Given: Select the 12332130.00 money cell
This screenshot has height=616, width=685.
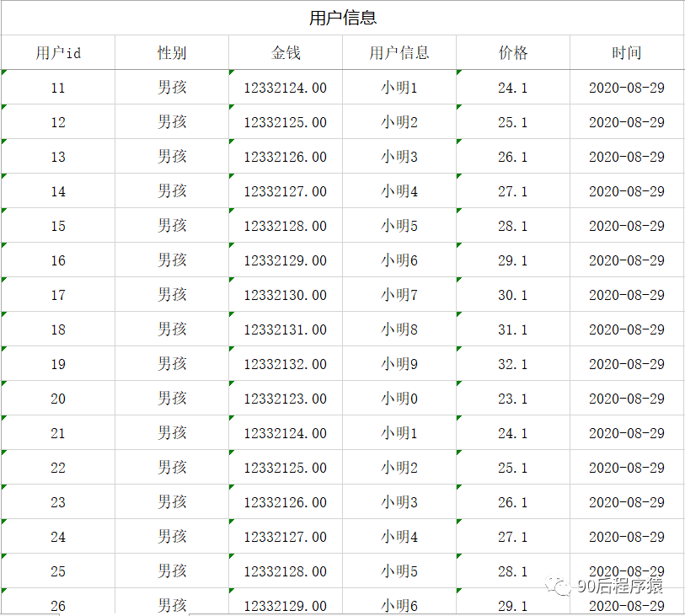Looking at the screenshot, I should [x=286, y=294].
